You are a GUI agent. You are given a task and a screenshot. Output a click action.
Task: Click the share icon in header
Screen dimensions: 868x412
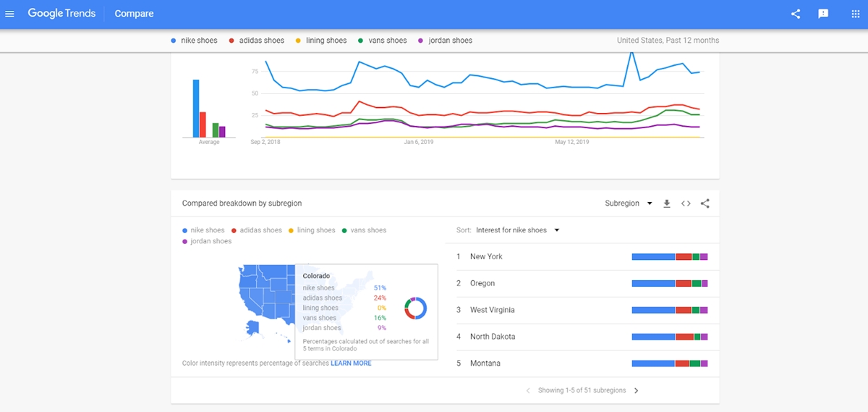click(796, 14)
